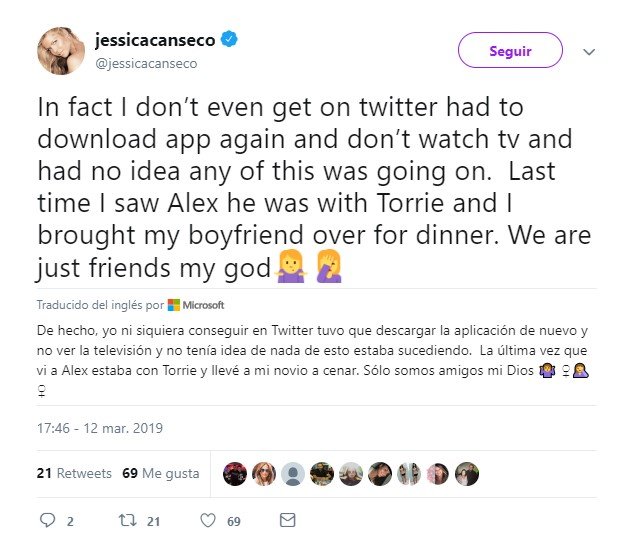This screenshot has height=543, width=624.
Task: Open jessicacanseco's profile picture
Action: (x=62, y=51)
